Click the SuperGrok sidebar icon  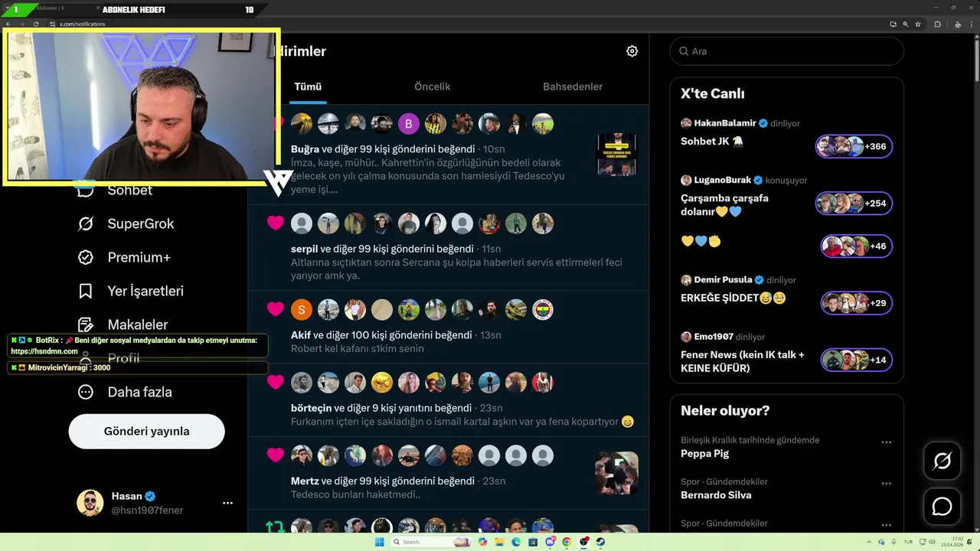(x=86, y=223)
